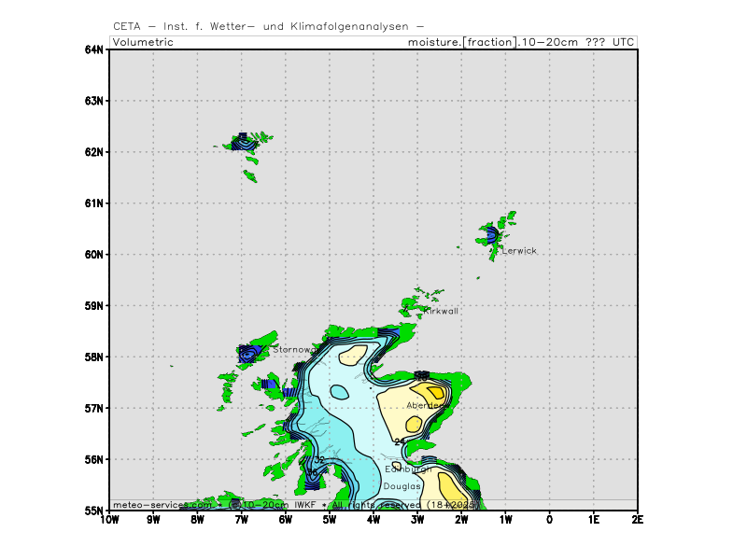Click the Edinburgh city label
This screenshot has width=747, height=560.
408,469
